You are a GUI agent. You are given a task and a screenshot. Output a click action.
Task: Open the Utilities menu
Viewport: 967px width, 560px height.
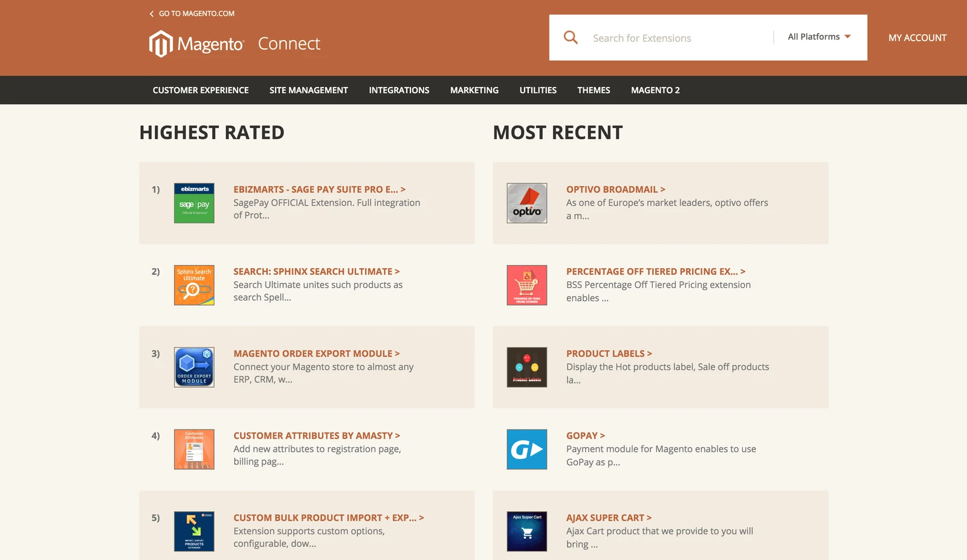(538, 90)
